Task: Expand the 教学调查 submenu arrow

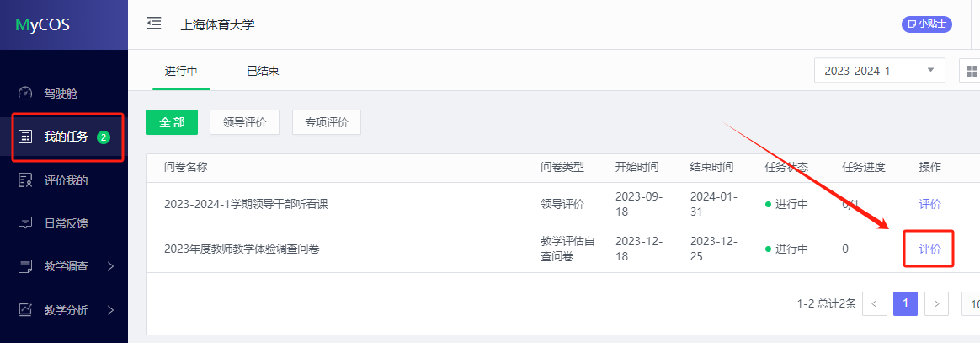Action: (x=110, y=266)
